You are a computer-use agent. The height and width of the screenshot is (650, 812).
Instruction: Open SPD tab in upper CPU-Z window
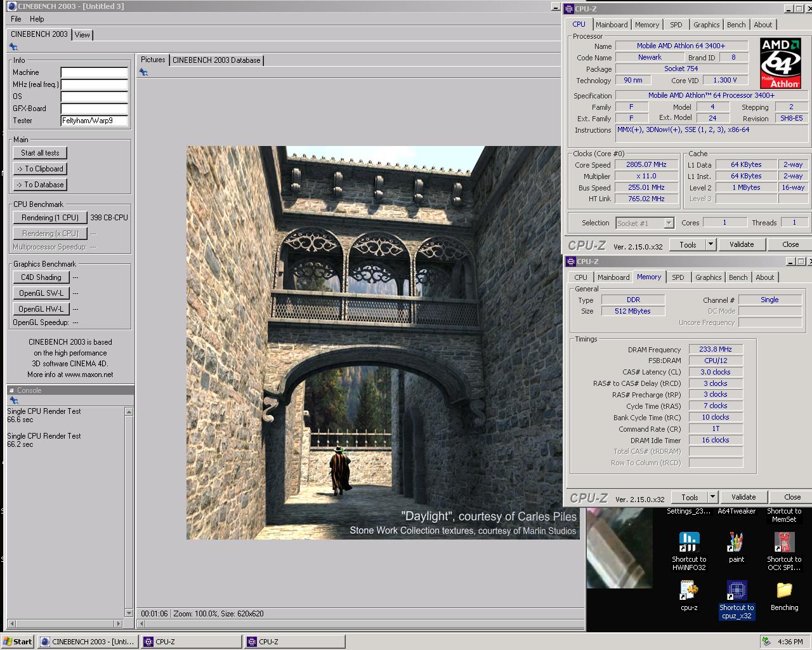coord(676,25)
